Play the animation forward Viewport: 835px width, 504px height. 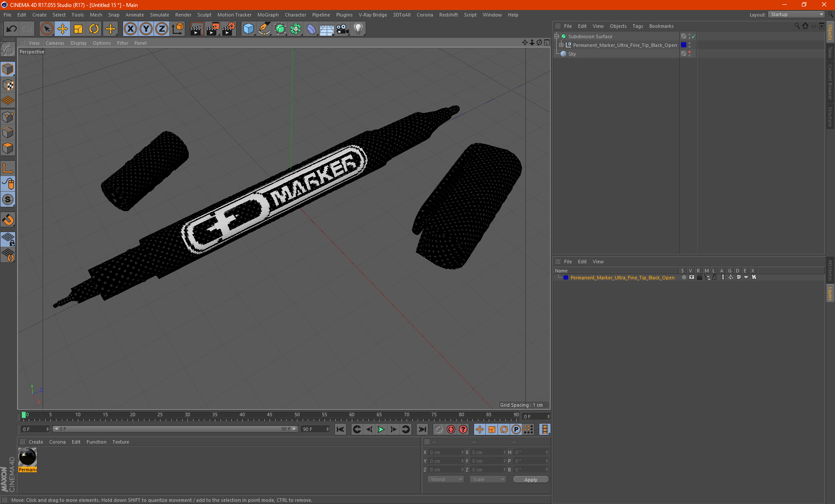pos(381,429)
